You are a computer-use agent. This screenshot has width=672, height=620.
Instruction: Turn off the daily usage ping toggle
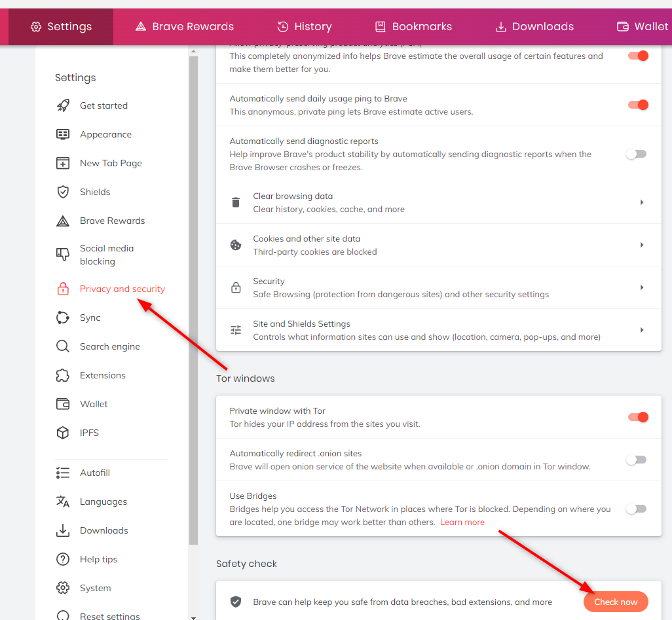tap(638, 105)
